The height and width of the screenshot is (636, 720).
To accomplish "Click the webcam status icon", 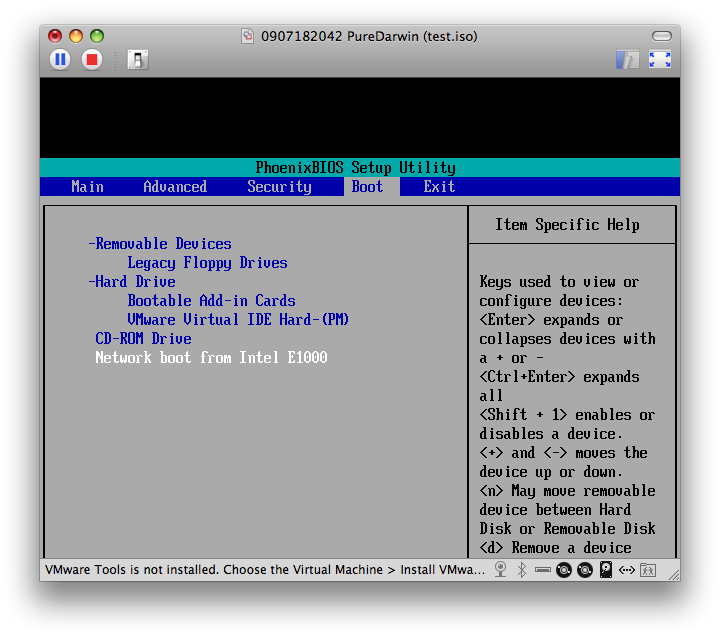I will [x=501, y=570].
